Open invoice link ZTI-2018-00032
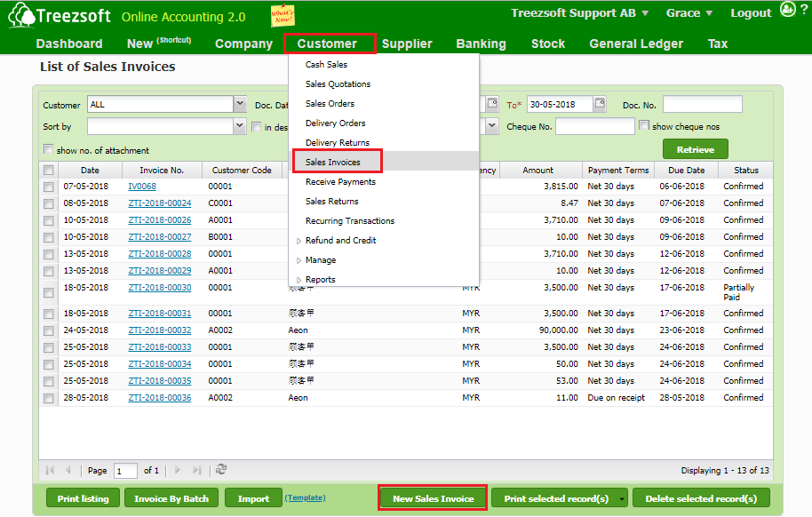This screenshot has height=517, width=812. 160,330
